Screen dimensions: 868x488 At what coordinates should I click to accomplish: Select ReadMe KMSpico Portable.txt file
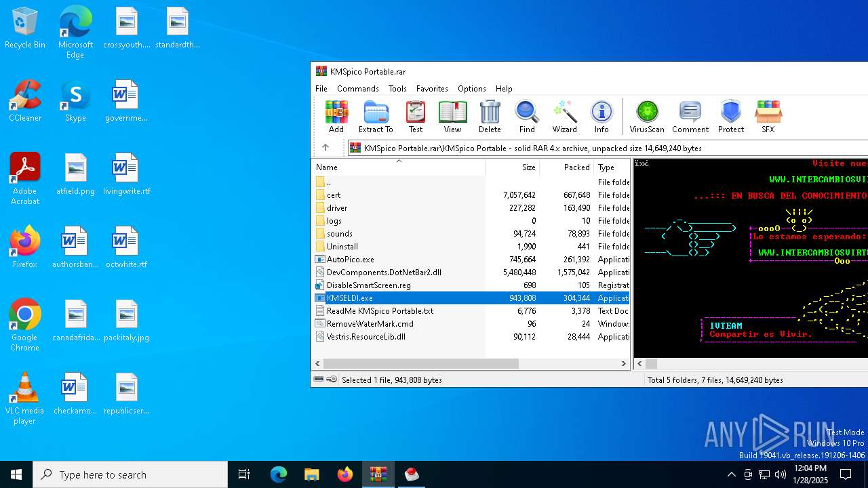click(x=471, y=311)
